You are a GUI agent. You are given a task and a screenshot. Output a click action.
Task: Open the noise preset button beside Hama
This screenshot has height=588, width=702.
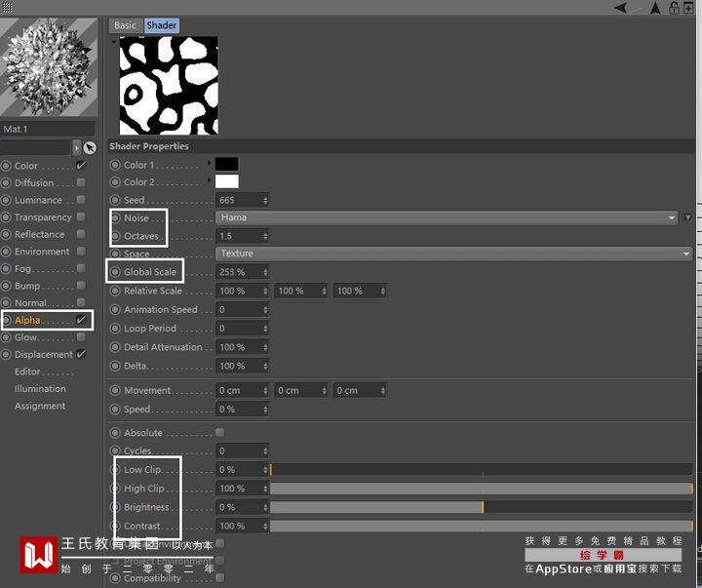(x=687, y=217)
